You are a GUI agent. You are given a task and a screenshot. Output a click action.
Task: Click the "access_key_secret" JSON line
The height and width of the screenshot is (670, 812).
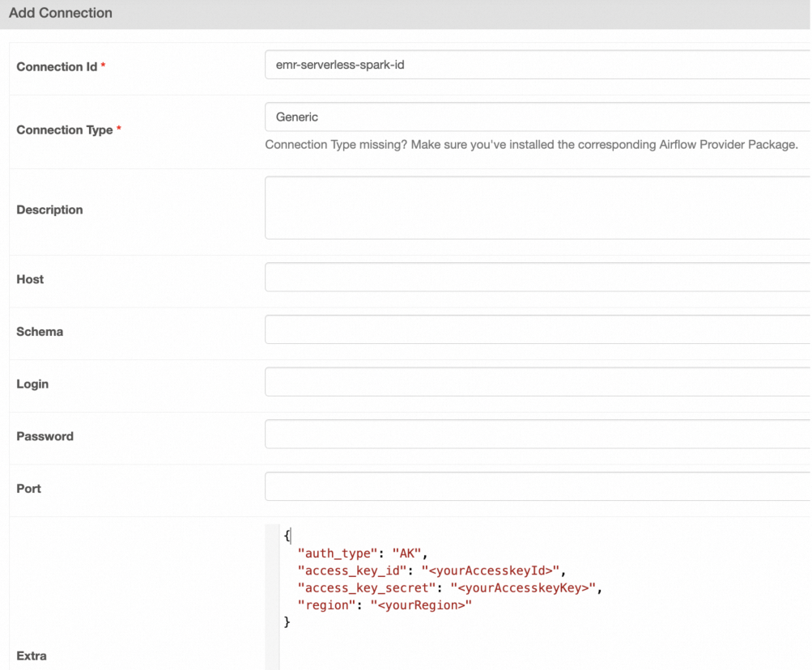pyautogui.click(x=450, y=587)
